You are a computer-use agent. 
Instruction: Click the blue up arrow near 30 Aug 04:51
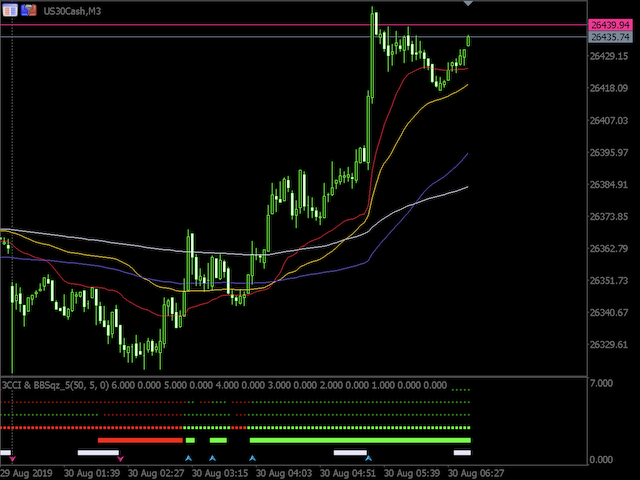(x=368, y=458)
